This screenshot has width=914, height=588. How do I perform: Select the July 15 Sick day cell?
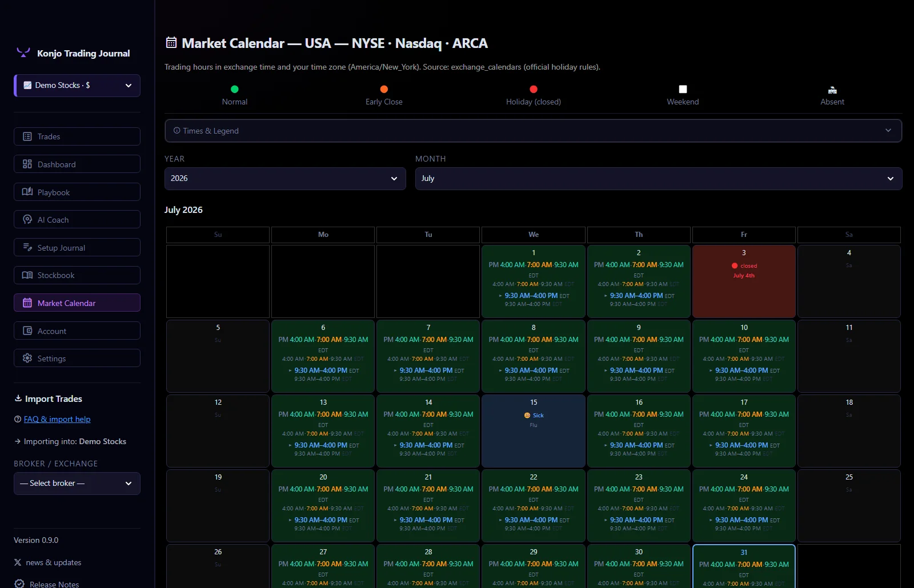[534, 431]
